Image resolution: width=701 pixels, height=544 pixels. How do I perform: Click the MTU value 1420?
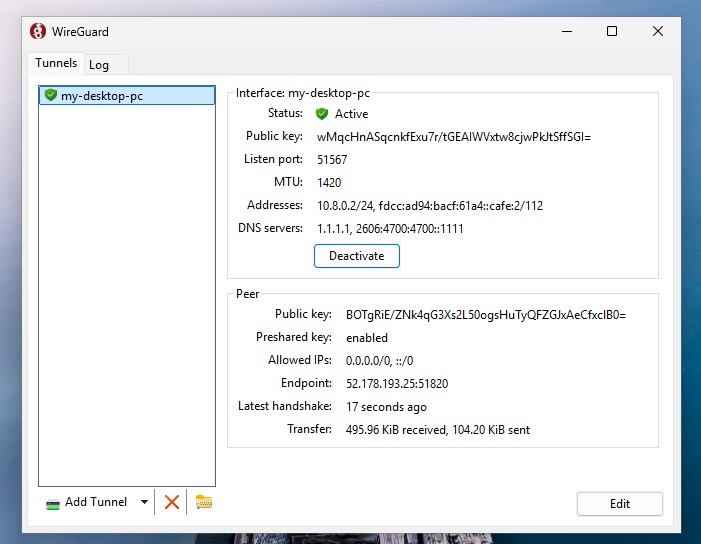[x=329, y=182]
